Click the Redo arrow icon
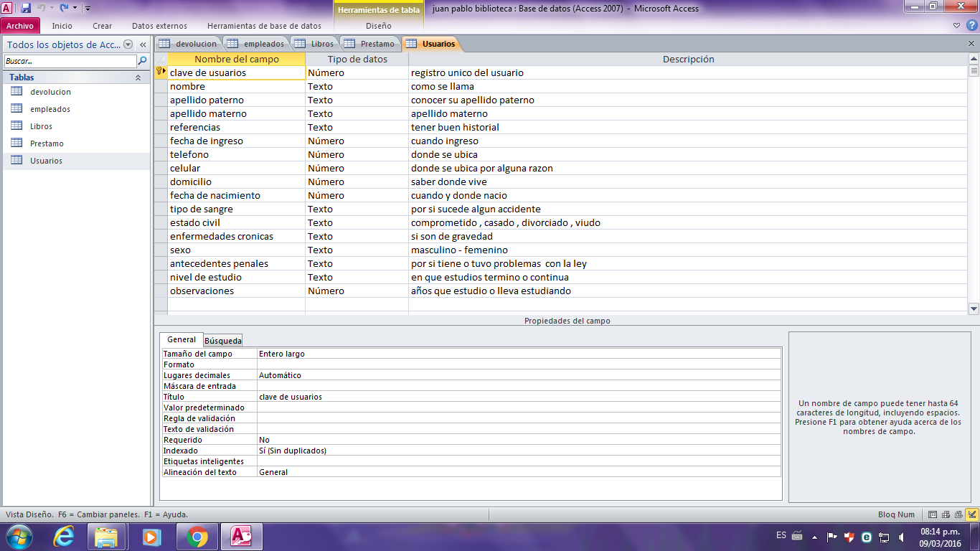 (65, 8)
